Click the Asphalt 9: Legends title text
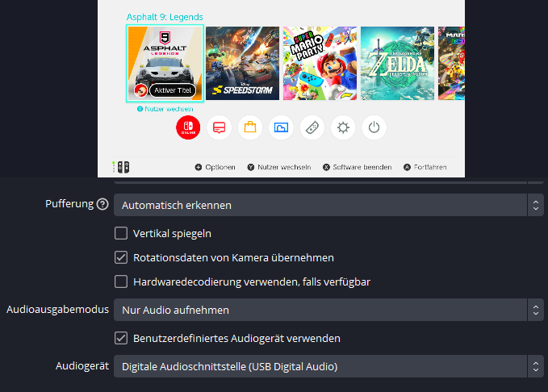Screen dimensions: 548x392 tap(165, 17)
